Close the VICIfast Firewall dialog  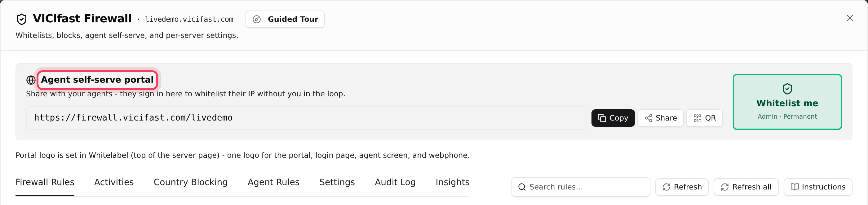point(850,18)
